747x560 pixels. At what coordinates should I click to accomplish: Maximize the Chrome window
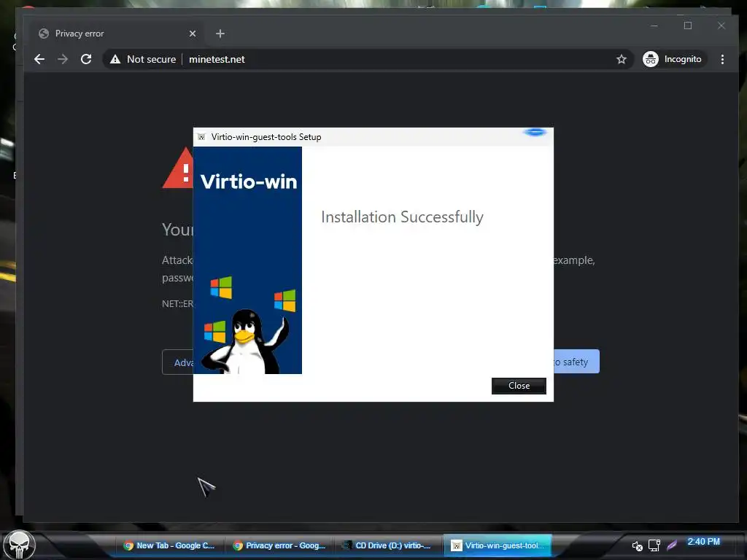point(687,26)
